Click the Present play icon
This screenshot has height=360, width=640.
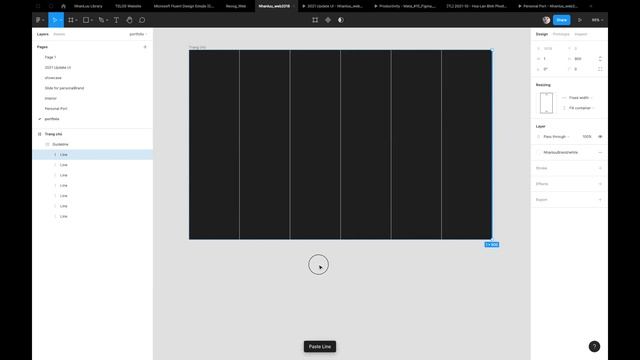[x=580, y=20]
